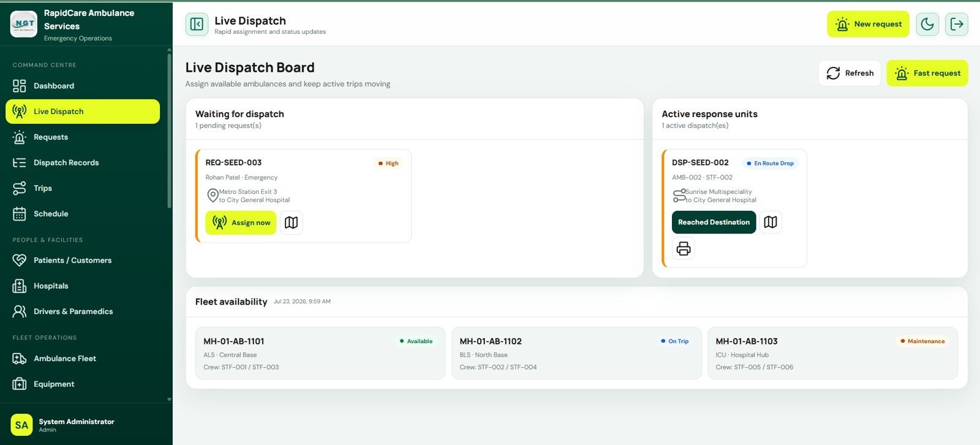Click 'ICU · Hospital Hub' text
The image size is (980, 445).
coord(742,355)
